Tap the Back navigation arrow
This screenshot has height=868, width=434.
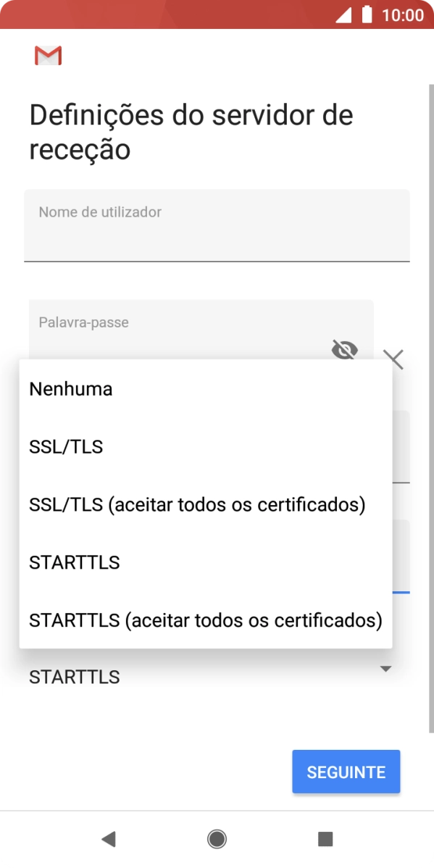coord(108,839)
